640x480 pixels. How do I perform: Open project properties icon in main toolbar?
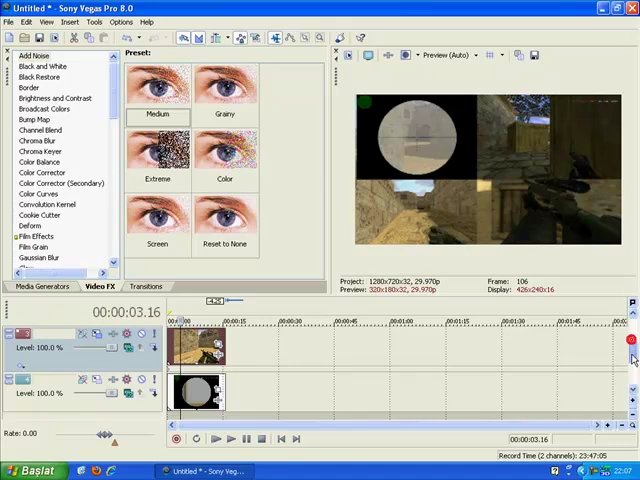[54, 38]
